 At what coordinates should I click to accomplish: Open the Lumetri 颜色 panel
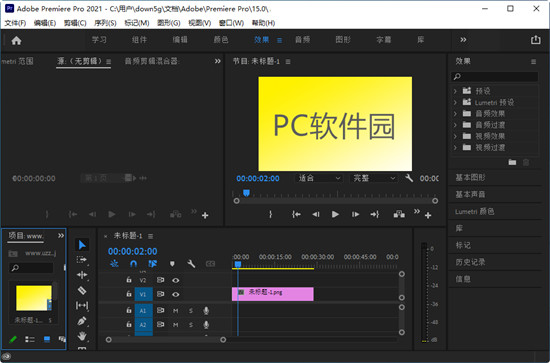pos(475,211)
